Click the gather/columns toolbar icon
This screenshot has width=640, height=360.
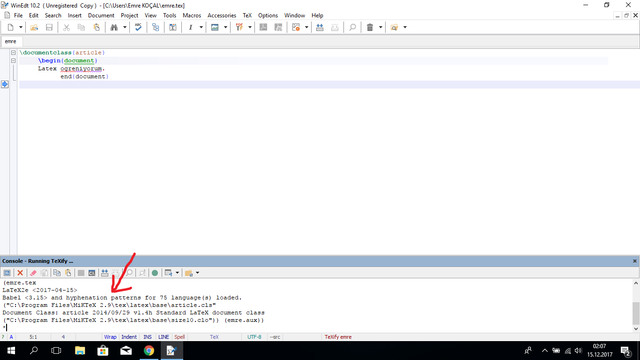click(173, 27)
